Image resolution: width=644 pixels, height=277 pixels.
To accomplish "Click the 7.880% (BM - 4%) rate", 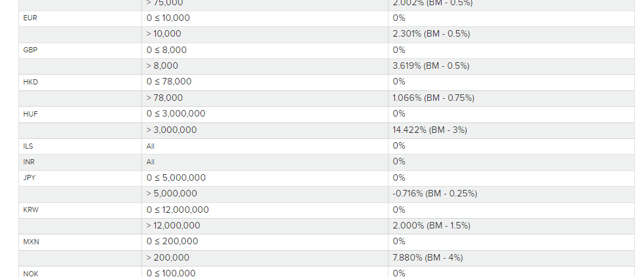I will (x=428, y=258).
